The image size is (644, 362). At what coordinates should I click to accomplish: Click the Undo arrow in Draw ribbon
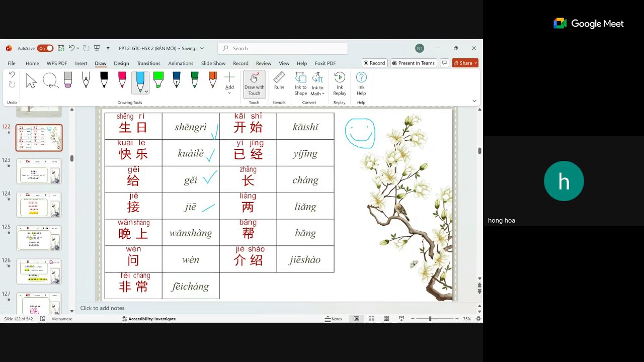[x=12, y=74]
